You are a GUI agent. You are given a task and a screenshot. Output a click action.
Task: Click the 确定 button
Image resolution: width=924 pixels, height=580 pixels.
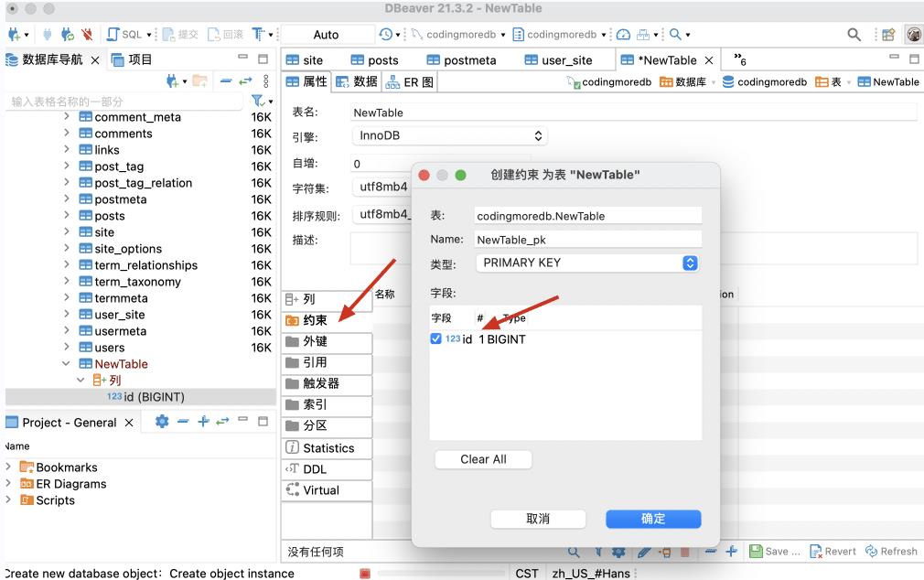pos(652,519)
